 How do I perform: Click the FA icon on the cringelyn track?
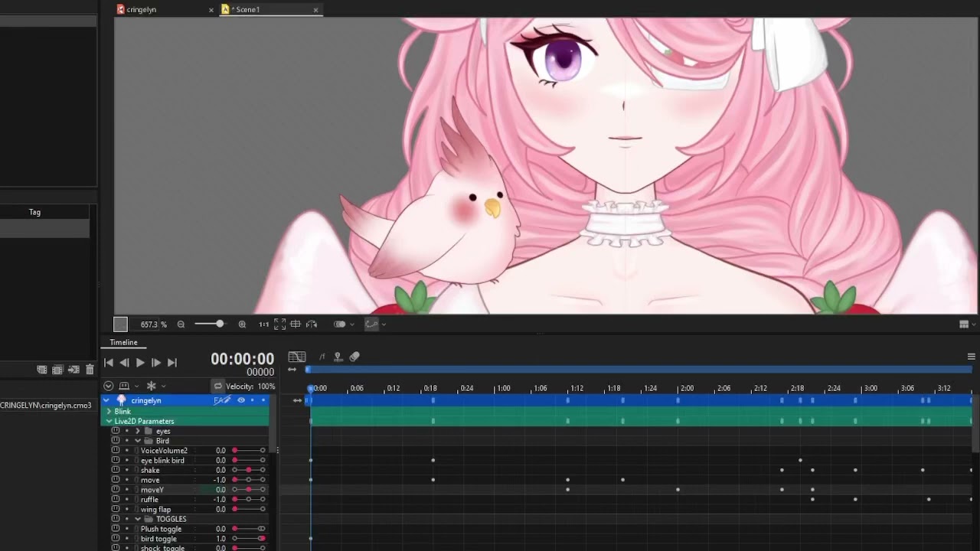pos(222,400)
